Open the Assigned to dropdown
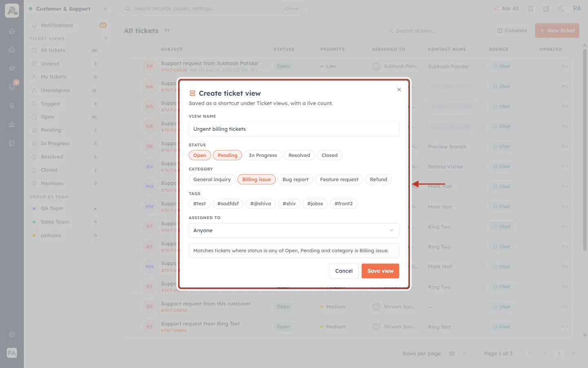The image size is (588, 368). pyautogui.click(x=294, y=231)
